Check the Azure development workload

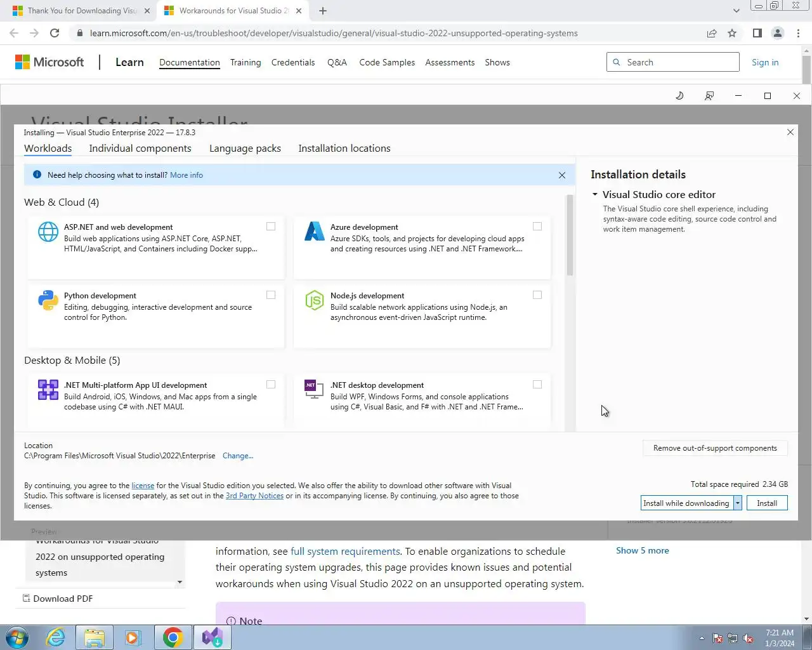[x=537, y=227]
